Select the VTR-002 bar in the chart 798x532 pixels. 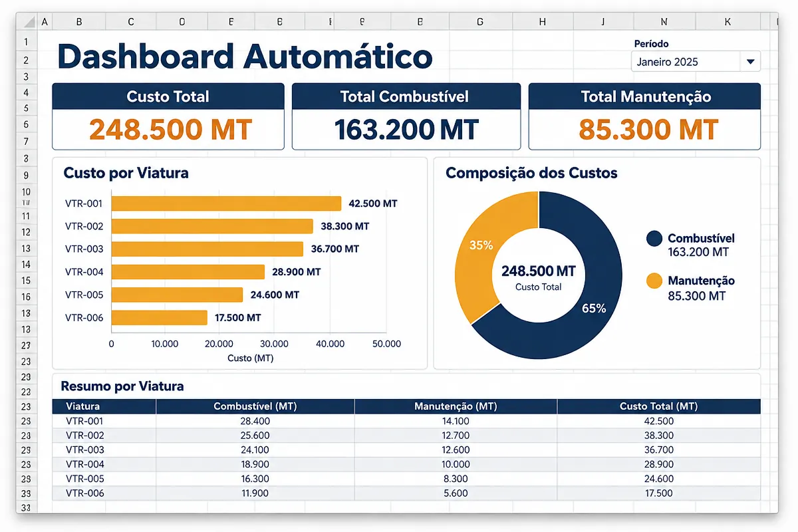pos(212,226)
